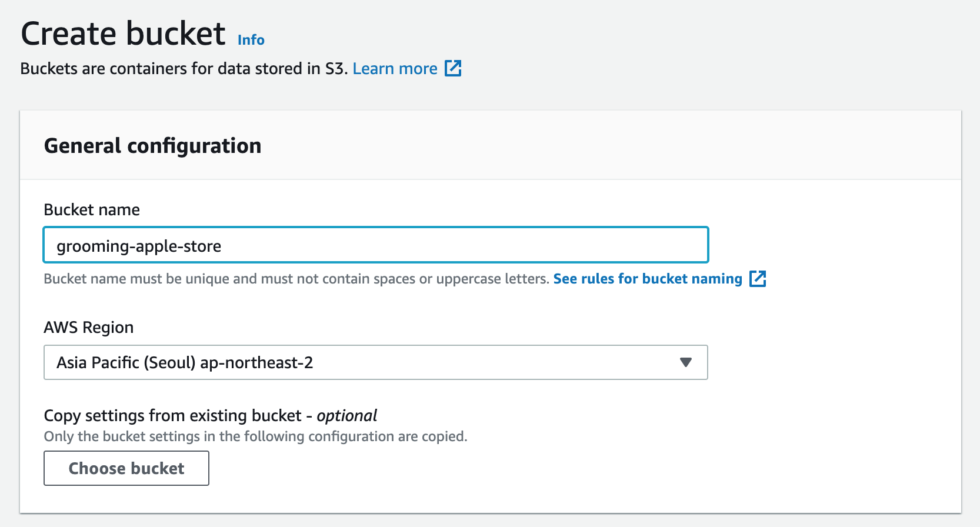The height and width of the screenshot is (527, 980).
Task: Click the ap-northeast-2 region code text
Action: point(256,363)
